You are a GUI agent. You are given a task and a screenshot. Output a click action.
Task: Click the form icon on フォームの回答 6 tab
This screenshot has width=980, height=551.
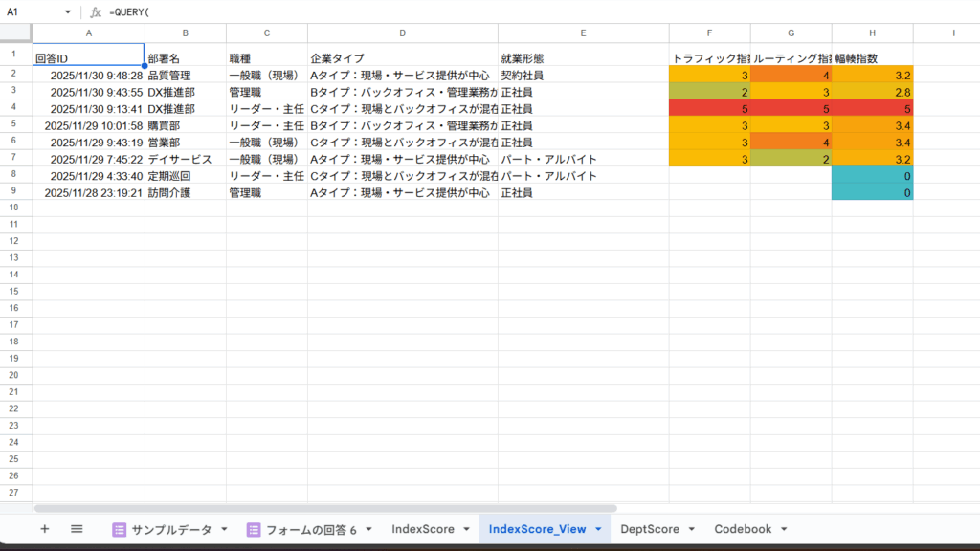pos(254,529)
